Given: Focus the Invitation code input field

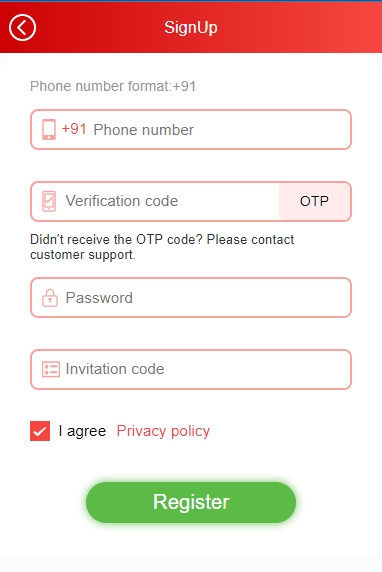Looking at the screenshot, I should (191, 370).
